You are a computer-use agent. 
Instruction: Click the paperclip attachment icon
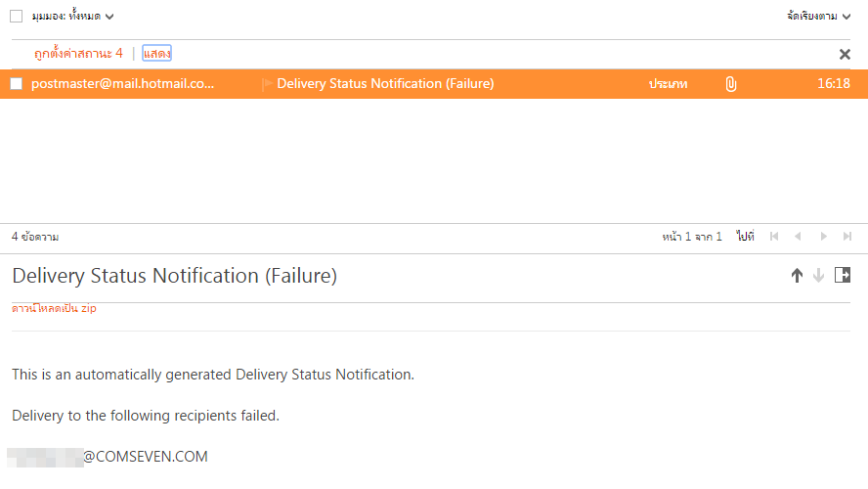coord(731,84)
